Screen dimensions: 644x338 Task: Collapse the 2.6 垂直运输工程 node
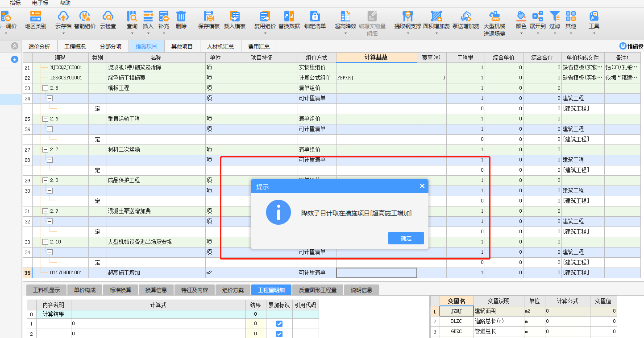coord(45,119)
